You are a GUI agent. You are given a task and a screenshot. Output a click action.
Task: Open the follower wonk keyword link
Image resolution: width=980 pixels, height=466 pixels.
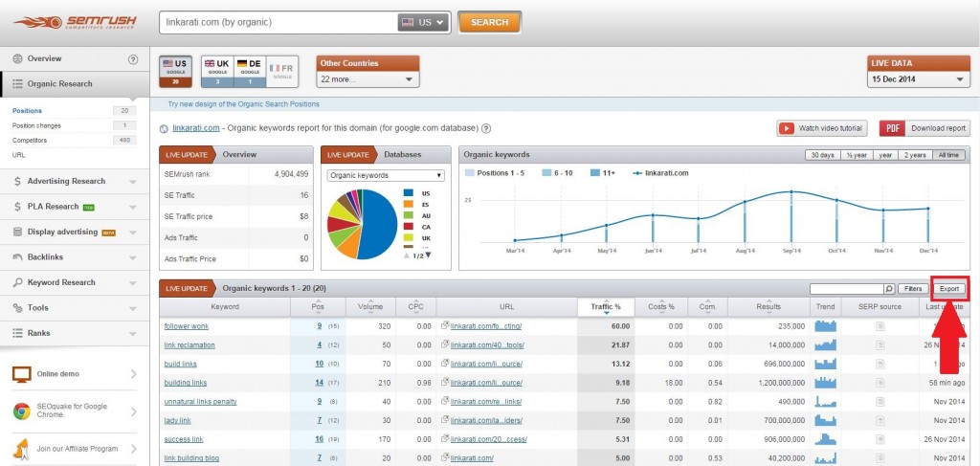(x=187, y=326)
